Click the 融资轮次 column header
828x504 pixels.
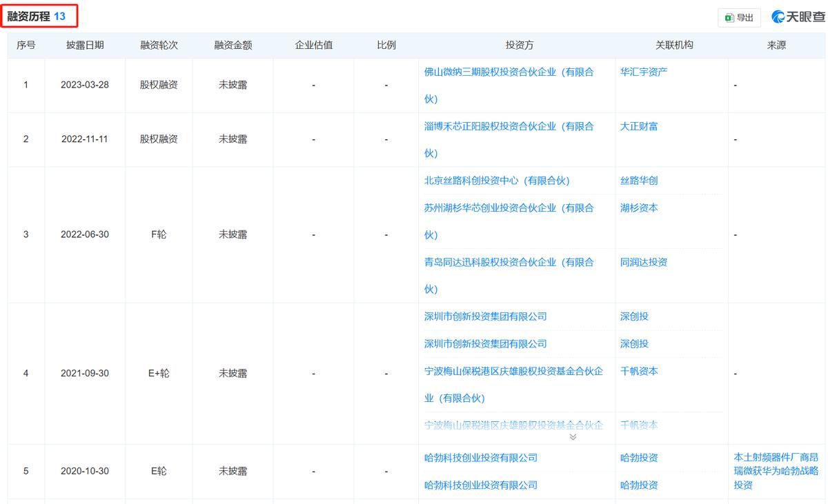159,46
